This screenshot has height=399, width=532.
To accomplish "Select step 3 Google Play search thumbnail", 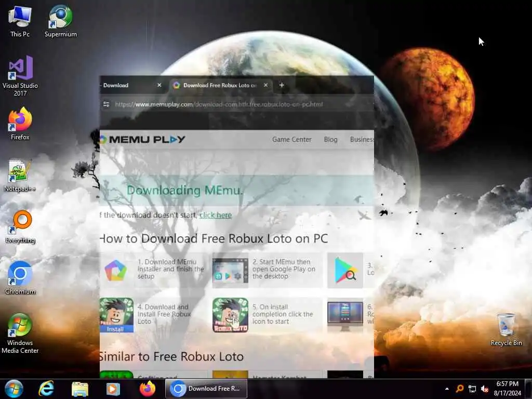I will pos(345,270).
